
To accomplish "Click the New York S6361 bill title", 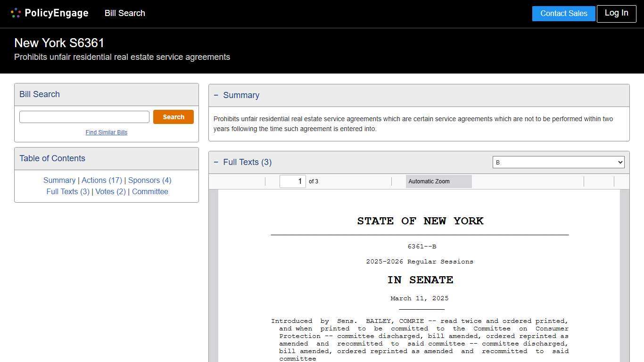I will pos(59,43).
